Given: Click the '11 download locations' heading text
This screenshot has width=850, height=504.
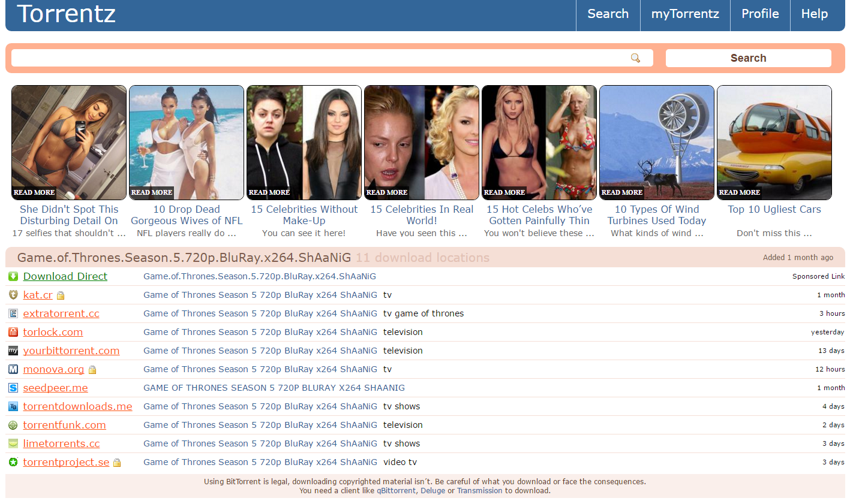Looking at the screenshot, I should [x=422, y=258].
